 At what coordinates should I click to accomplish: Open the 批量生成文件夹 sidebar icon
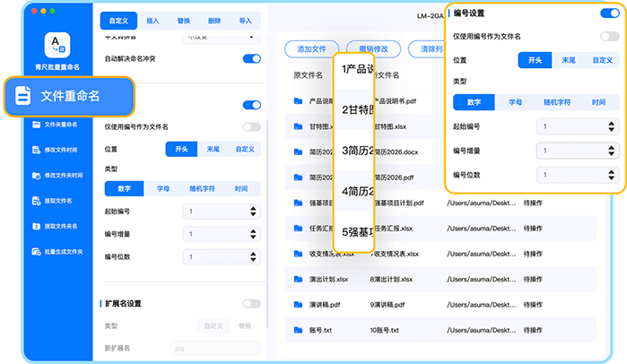tap(37, 250)
